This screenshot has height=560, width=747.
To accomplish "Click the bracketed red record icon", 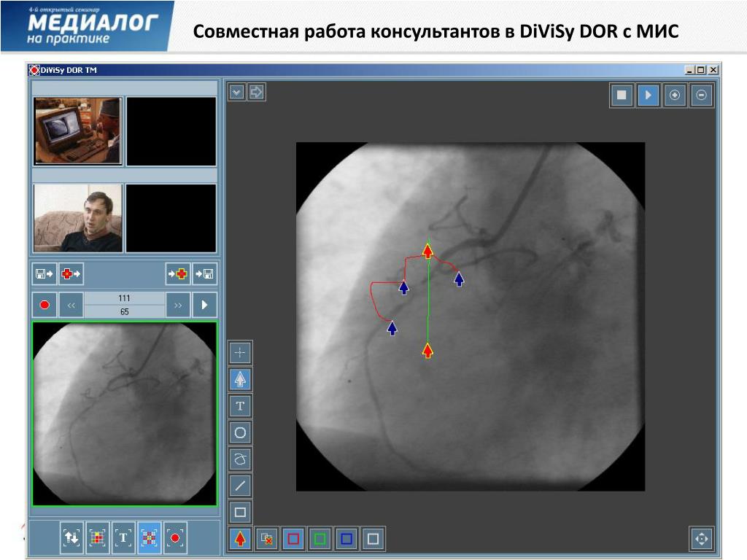I will 175,537.
